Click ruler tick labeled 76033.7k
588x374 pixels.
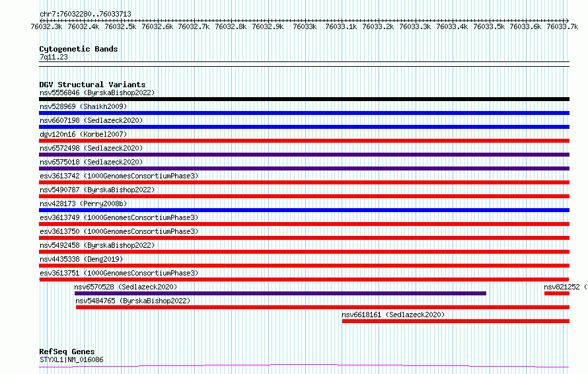[562, 26]
